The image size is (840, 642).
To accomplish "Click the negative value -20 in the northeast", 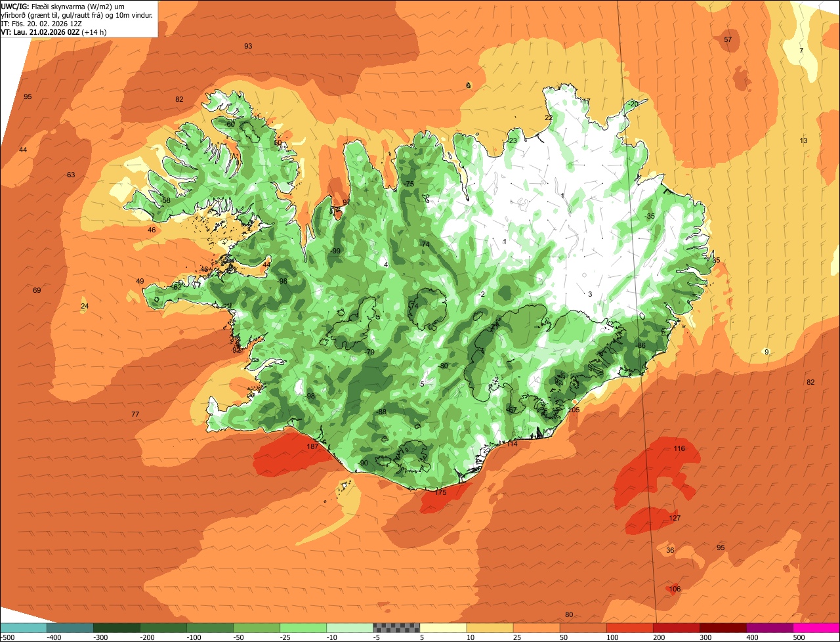I will click(633, 104).
